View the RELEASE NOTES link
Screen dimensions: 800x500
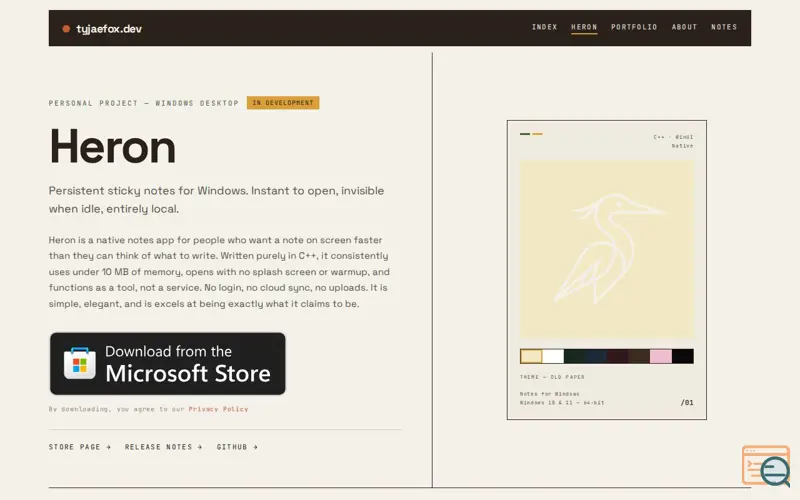pos(163,447)
